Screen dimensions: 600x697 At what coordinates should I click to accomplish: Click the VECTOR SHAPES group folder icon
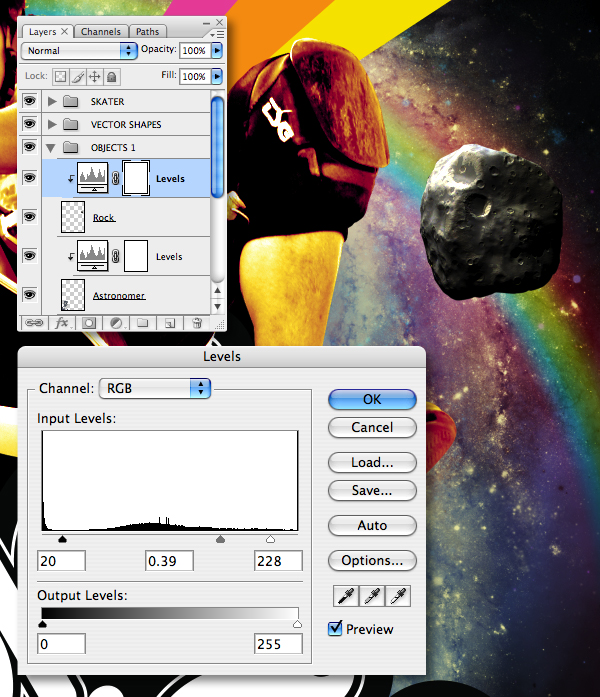pos(71,124)
